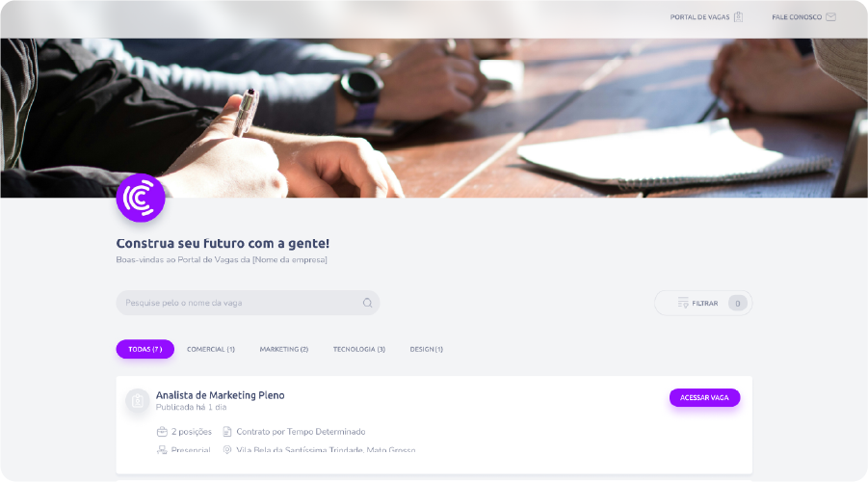Click the clipboard icon beside Portal de Vagas
868x482 pixels.
click(739, 17)
